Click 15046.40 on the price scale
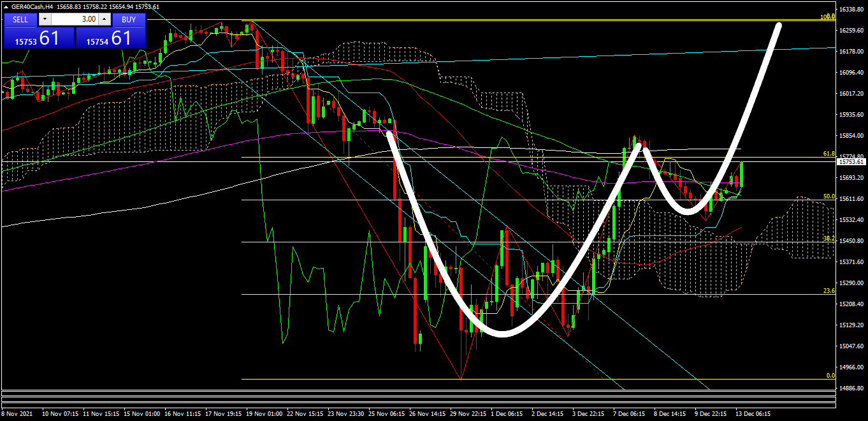The image size is (868, 421). point(851,346)
